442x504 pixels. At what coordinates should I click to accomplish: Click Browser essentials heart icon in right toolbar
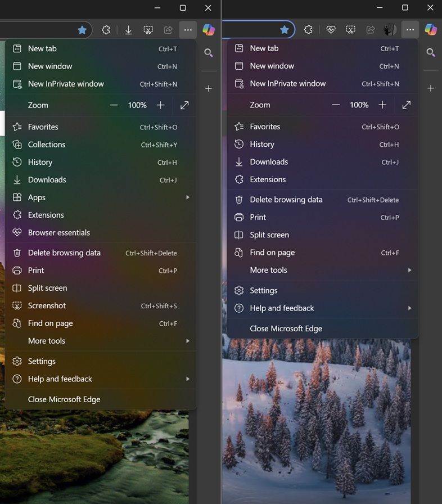(331, 30)
